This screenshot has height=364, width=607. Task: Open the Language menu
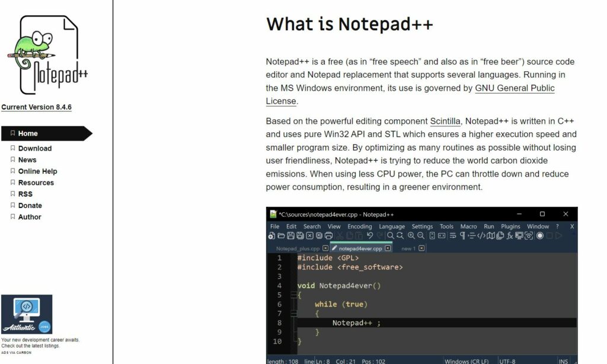[x=392, y=226]
